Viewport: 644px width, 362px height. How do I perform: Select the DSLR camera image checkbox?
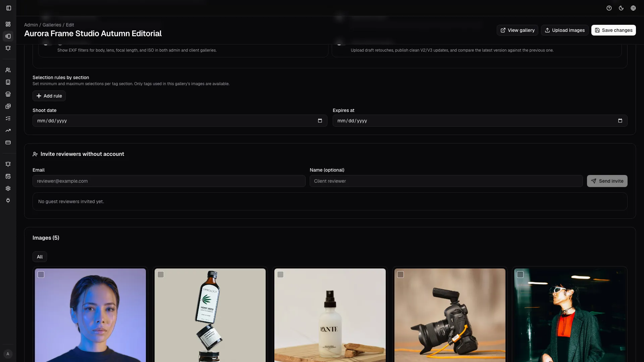400,275
